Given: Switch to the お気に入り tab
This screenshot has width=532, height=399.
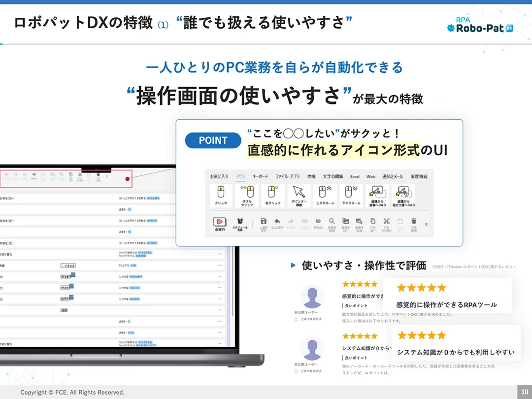Looking at the screenshot, I should pos(219,176).
